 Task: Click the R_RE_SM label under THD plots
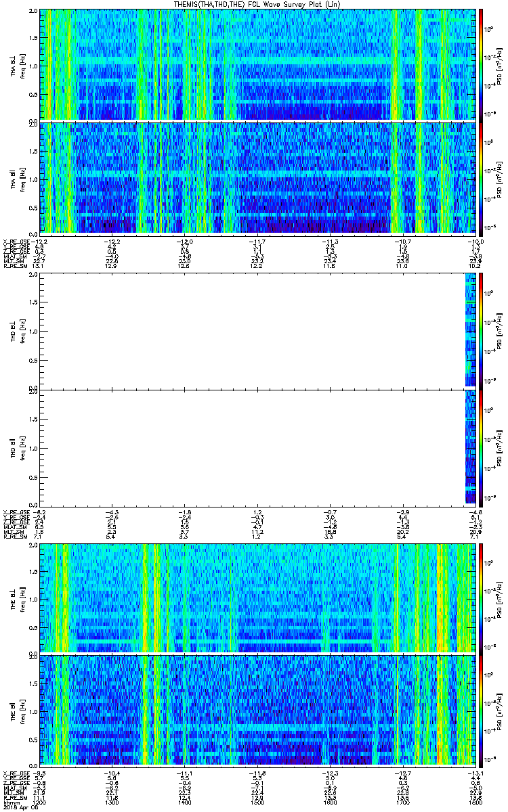point(14,536)
